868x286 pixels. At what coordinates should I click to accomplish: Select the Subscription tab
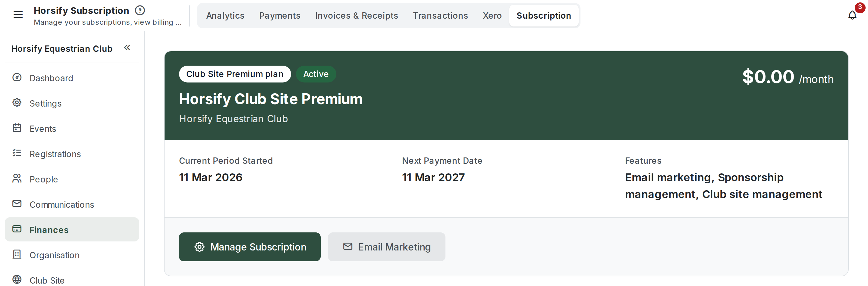[x=543, y=15]
